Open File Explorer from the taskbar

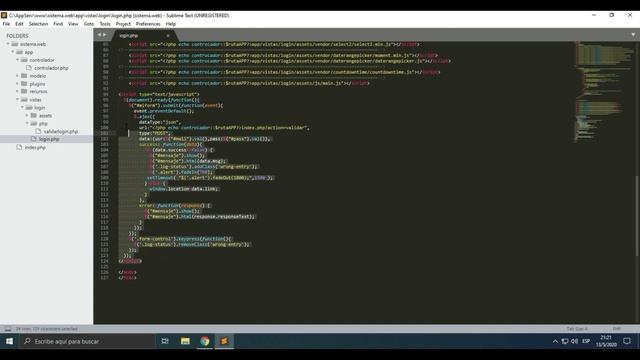(185, 341)
